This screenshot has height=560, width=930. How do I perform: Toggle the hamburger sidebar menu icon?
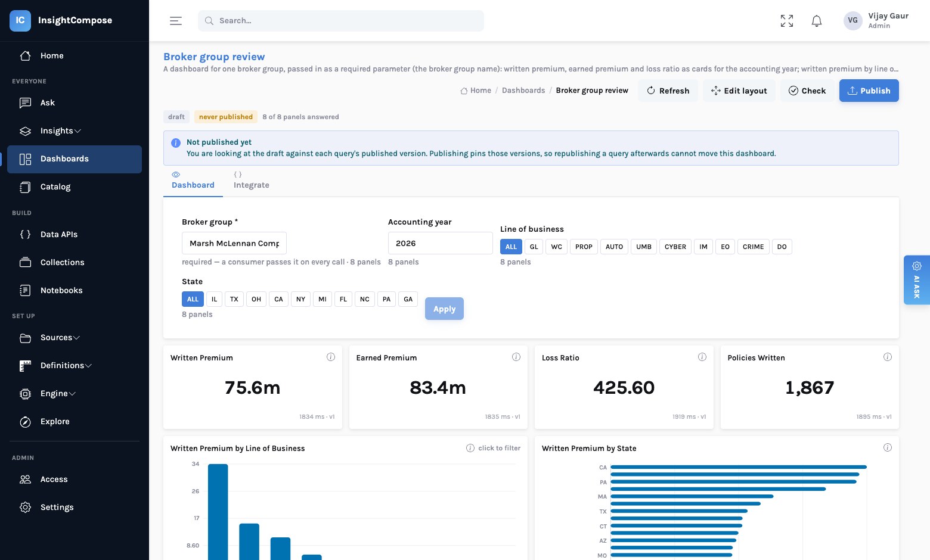coord(176,21)
